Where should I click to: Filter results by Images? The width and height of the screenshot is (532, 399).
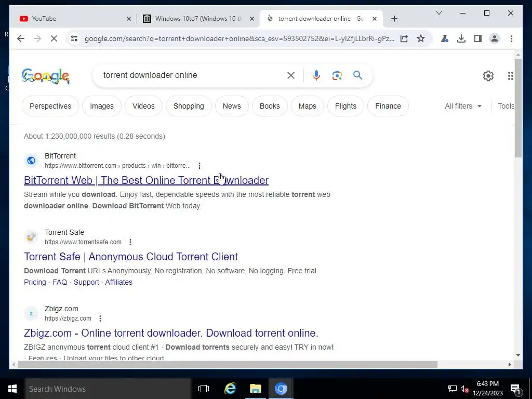point(102,106)
